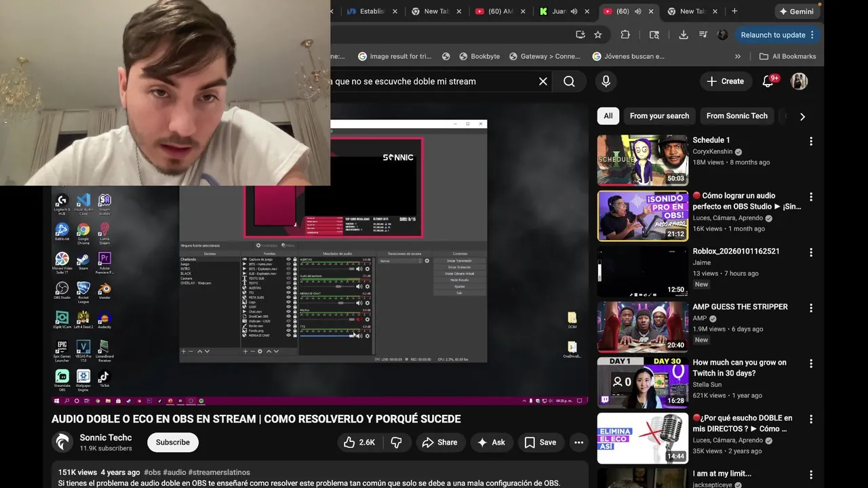Click Adobe Premiere icon in video
Viewport: 868px width, 488px height.
pos(104,262)
